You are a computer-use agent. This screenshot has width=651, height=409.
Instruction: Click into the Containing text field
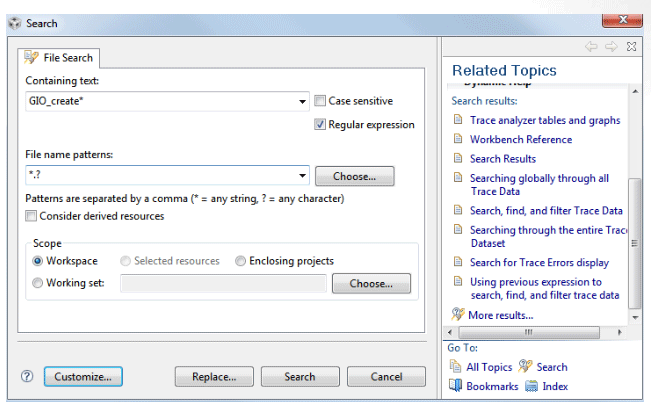click(x=160, y=102)
